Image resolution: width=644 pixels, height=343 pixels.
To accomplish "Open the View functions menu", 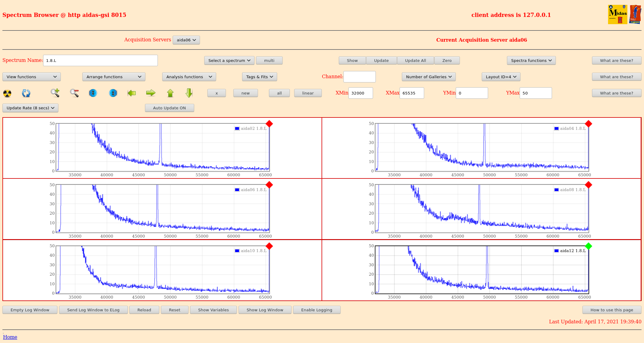I will click(x=31, y=77).
